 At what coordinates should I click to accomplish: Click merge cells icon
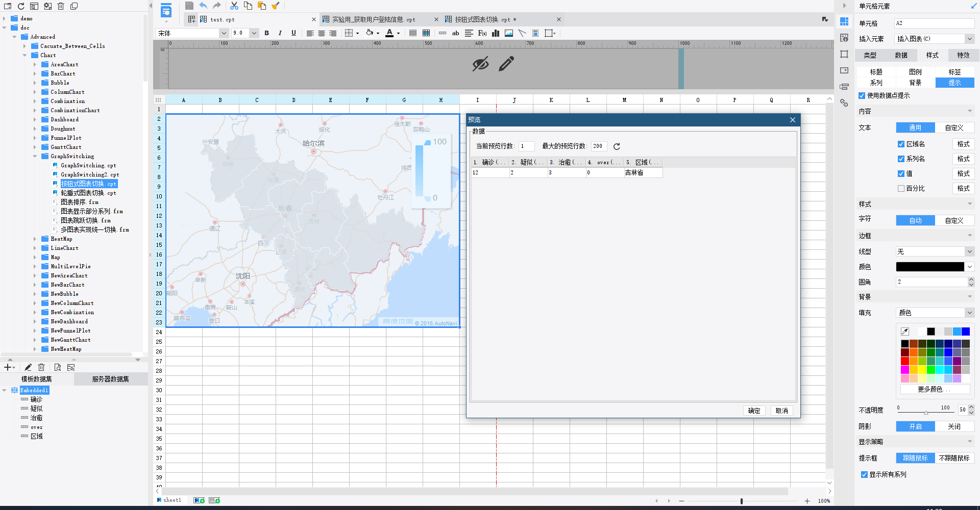pyautogui.click(x=413, y=33)
